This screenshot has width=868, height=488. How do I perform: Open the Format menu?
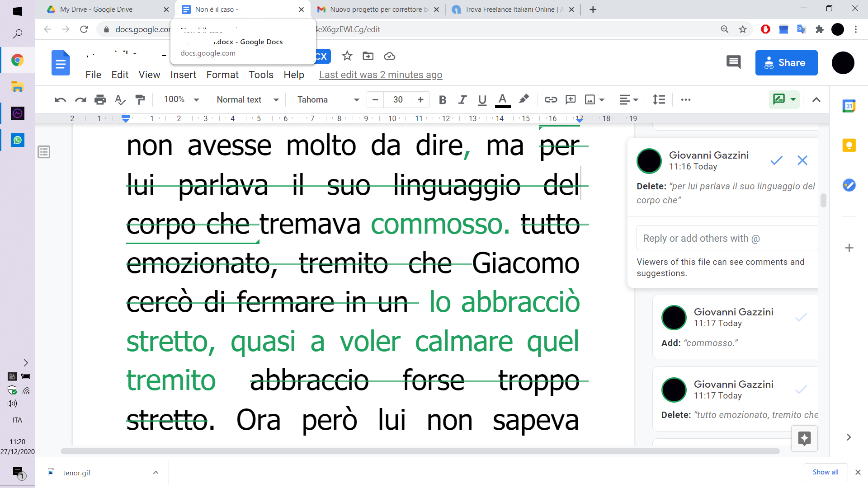(x=222, y=75)
